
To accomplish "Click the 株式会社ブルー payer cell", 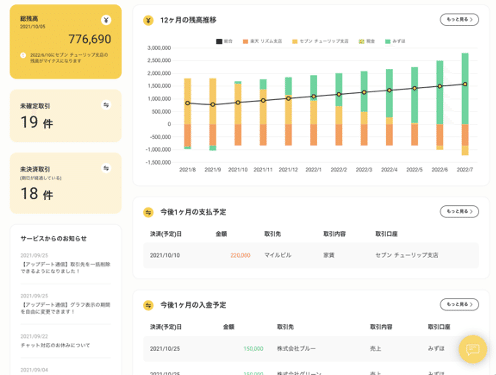I will tap(296, 349).
